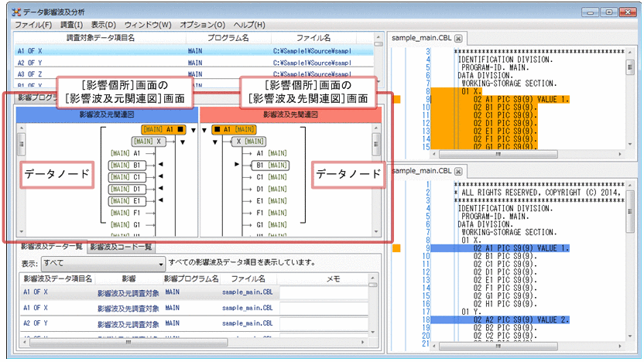Select the [MAIN] B1 node in source diagram
Image resolution: width=644 pixels, height=362 pixels.
coord(126,165)
